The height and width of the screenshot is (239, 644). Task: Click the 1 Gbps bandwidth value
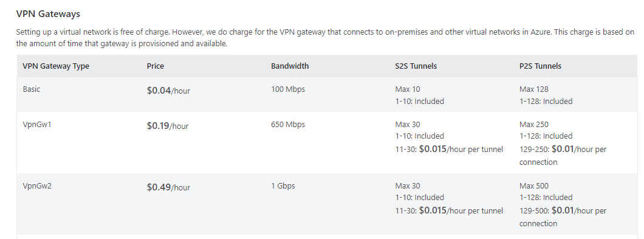[283, 186]
